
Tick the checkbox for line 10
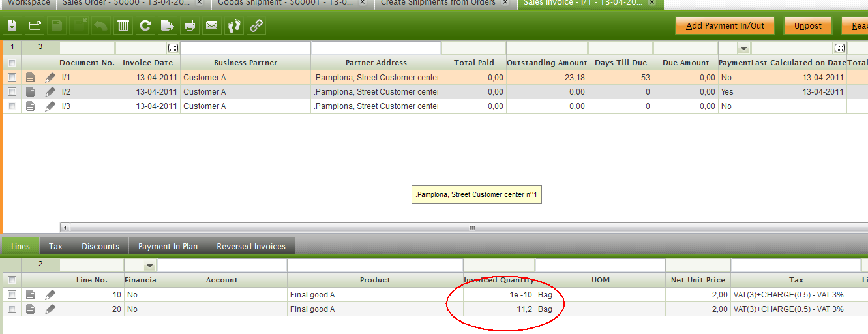[12, 295]
